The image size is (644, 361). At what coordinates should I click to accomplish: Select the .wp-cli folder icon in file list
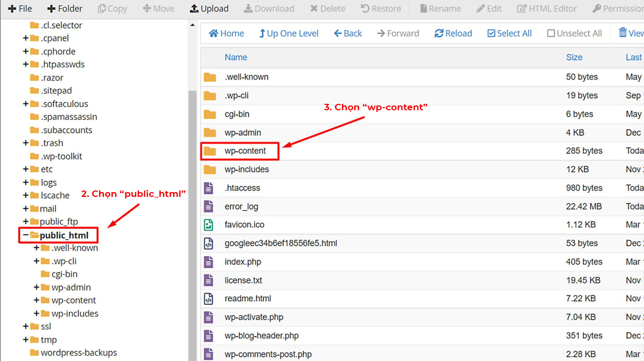(210, 96)
